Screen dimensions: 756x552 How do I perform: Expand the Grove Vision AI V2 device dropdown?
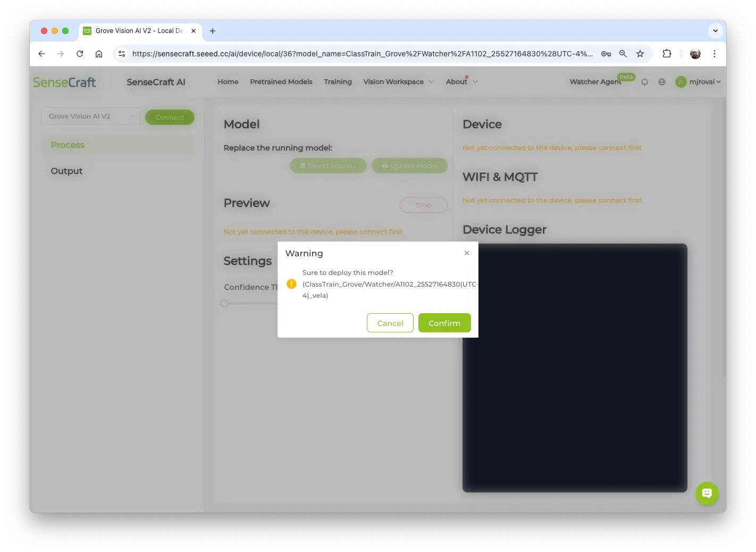click(x=91, y=116)
